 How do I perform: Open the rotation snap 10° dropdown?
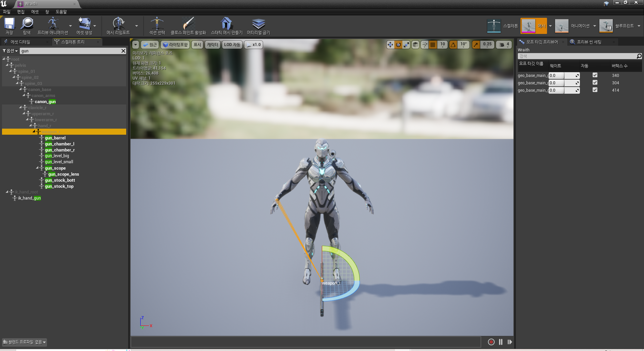pyautogui.click(x=463, y=45)
